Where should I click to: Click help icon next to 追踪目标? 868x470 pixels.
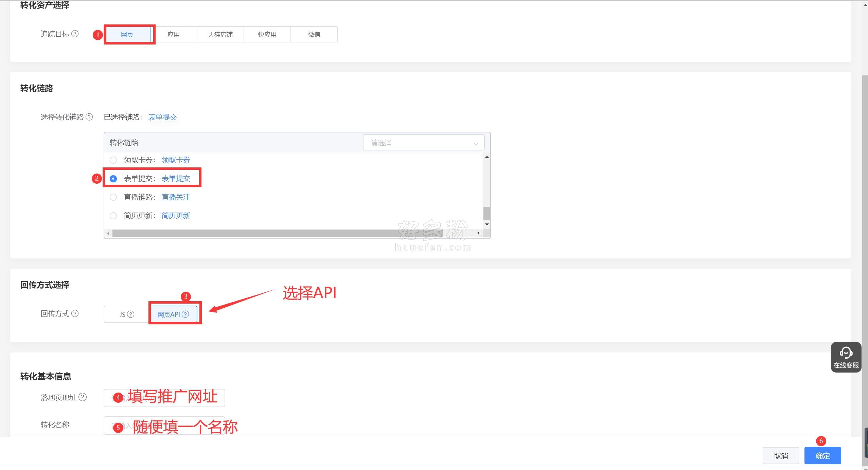pos(75,34)
